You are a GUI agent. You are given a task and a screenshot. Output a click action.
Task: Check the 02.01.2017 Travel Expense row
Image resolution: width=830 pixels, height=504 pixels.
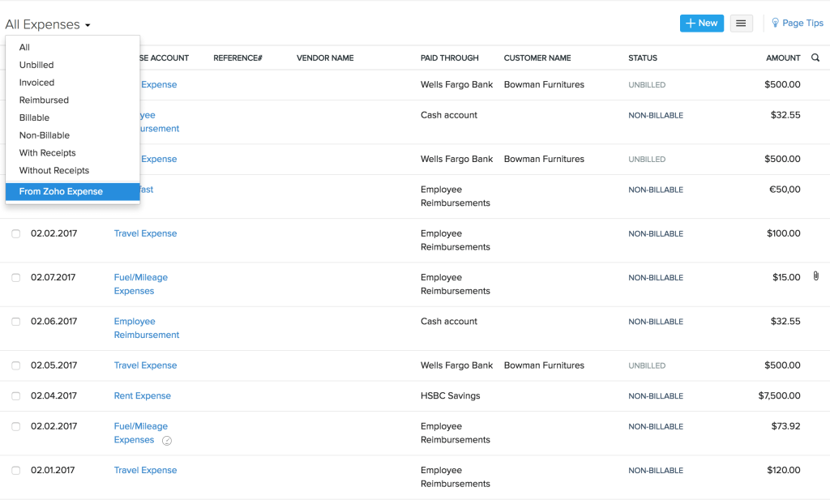[16, 471]
